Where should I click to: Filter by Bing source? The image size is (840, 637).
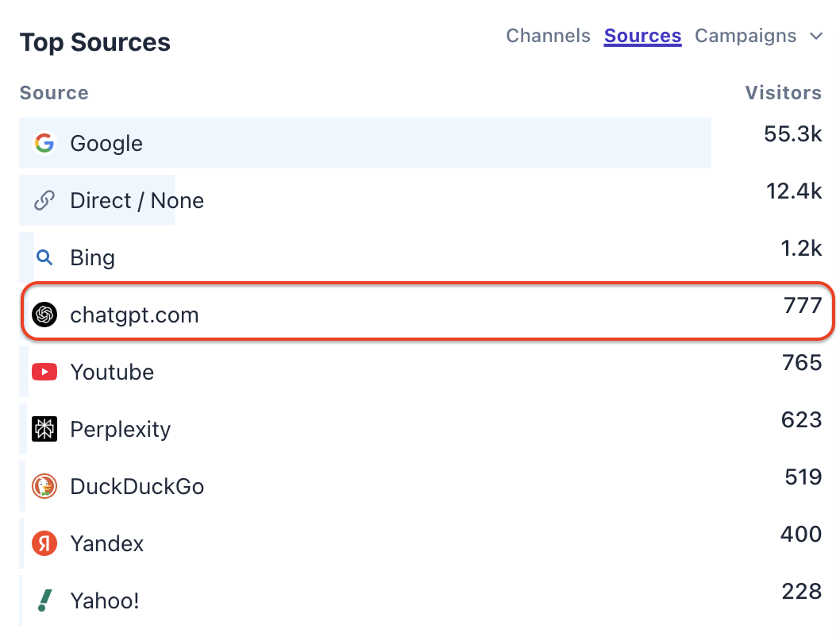(92, 258)
